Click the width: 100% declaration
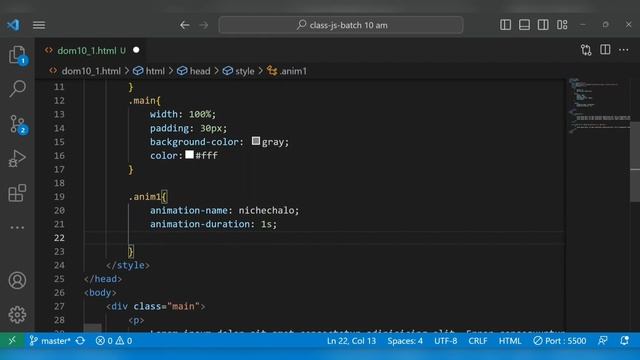This screenshot has height=360, width=640. (x=183, y=114)
